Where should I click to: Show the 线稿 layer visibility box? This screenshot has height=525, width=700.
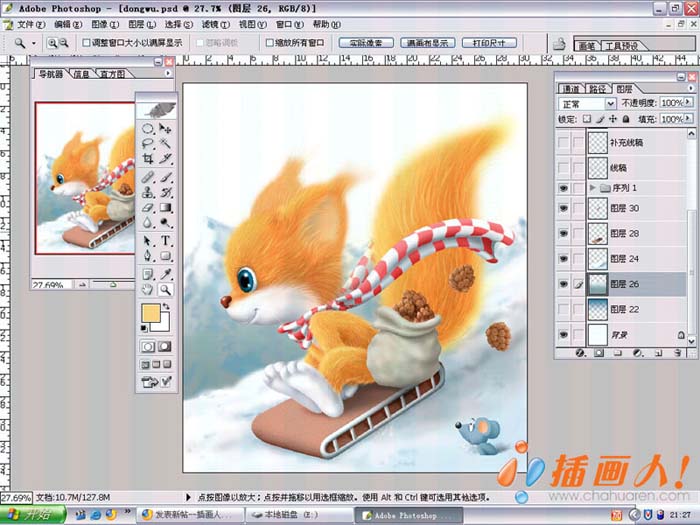(563, 168)
